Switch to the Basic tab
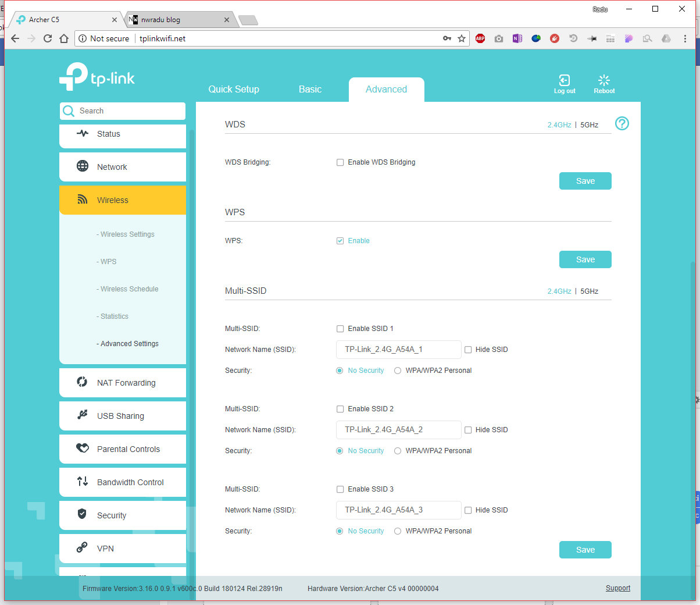Screen dimensions: 700x605 (x=310, y=90)
